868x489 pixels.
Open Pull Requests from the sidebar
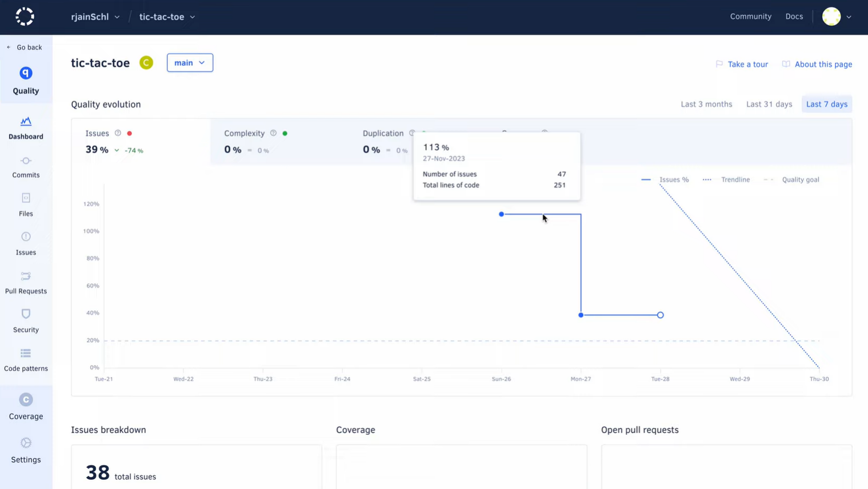[26, 283]
